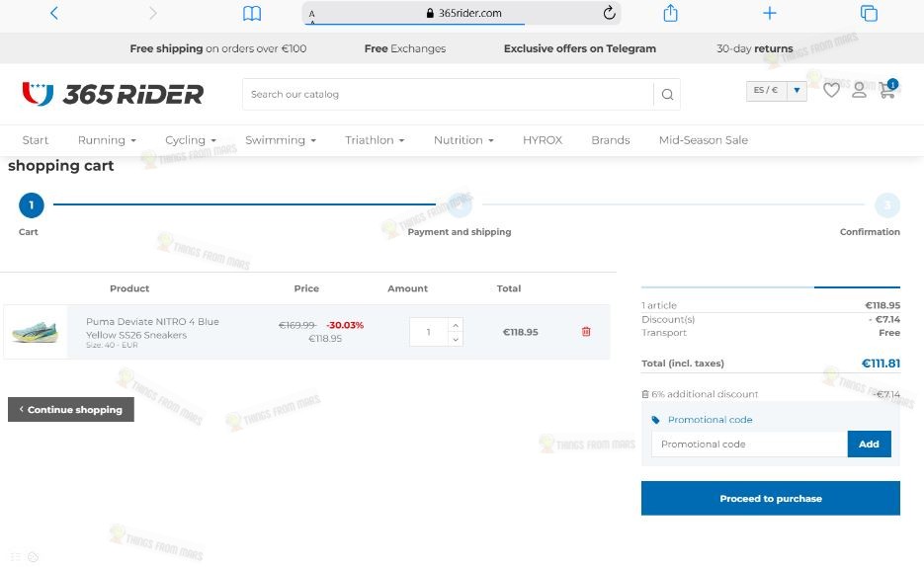Click the search magnifier icon

pyautogui.click(x=667, y=94)
